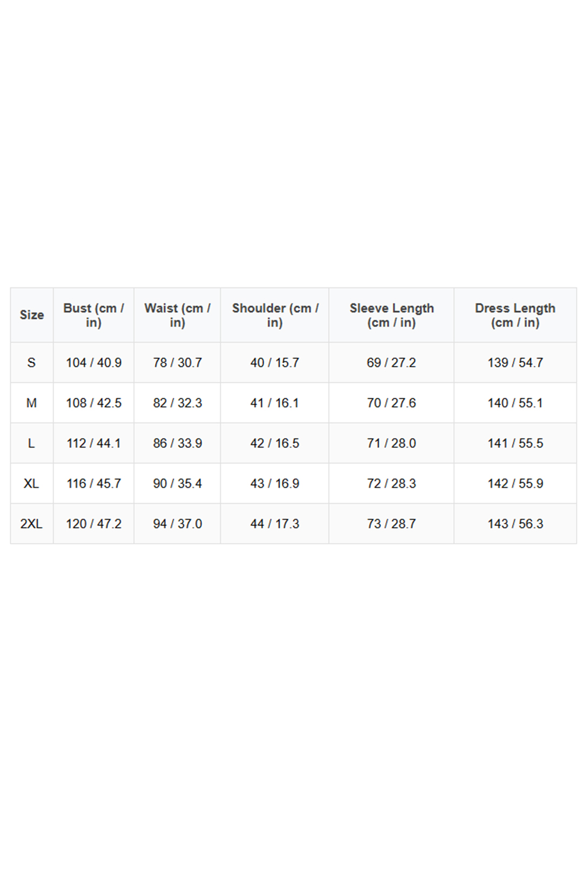Click the sleeve length value 72 / 28.3

pos(391,484)
